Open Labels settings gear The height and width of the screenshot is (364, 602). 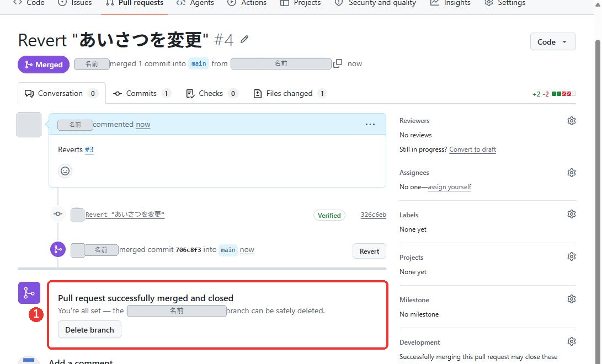coord(571,214)
